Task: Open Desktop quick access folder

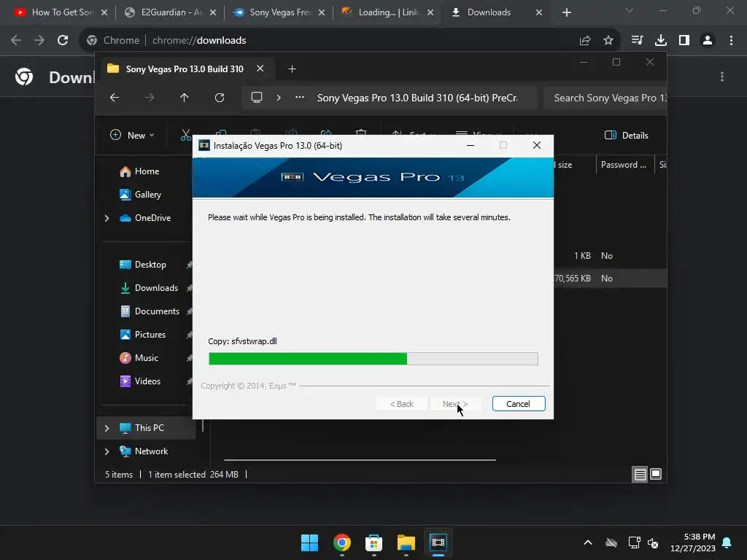Action: coord(150,265)
